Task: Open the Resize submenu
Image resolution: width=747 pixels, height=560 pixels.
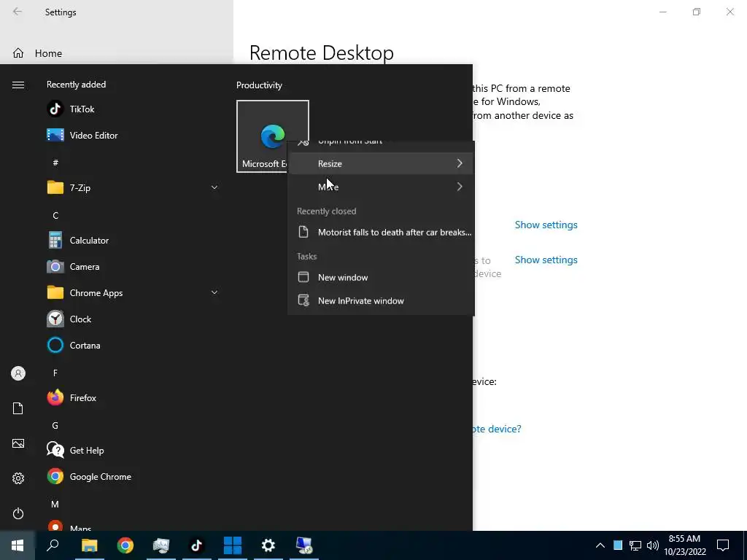Action: pos(381,163)
